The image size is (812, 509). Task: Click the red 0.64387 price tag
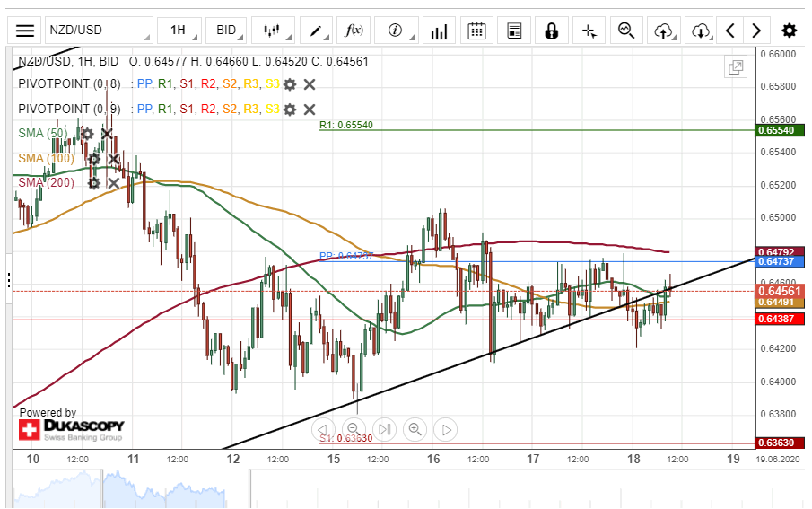point(780,319)
